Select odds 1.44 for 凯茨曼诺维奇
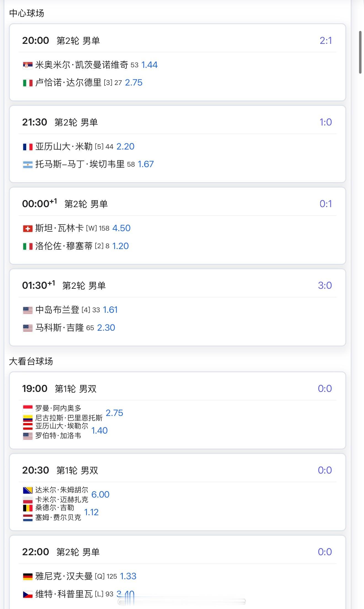The width and height of the screenshot is (364, 609). 149,65
